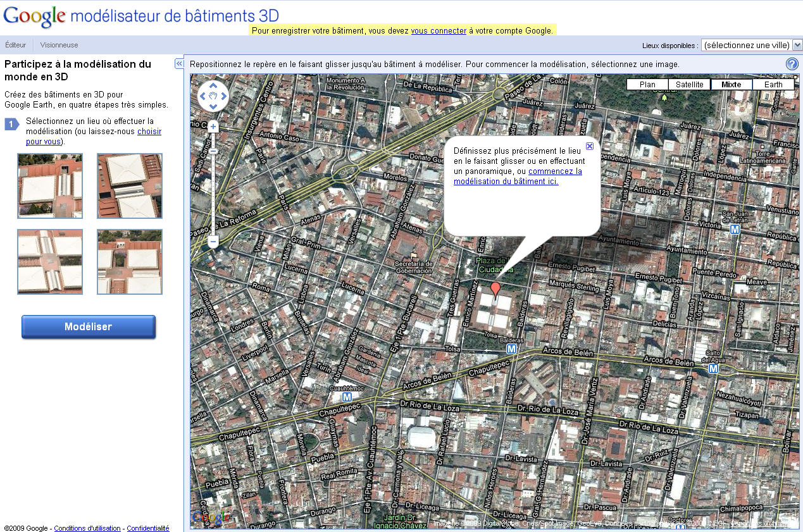Click the 'Marqués Sterling' street label
803x532 pixels.
click(x=574, y=287)
